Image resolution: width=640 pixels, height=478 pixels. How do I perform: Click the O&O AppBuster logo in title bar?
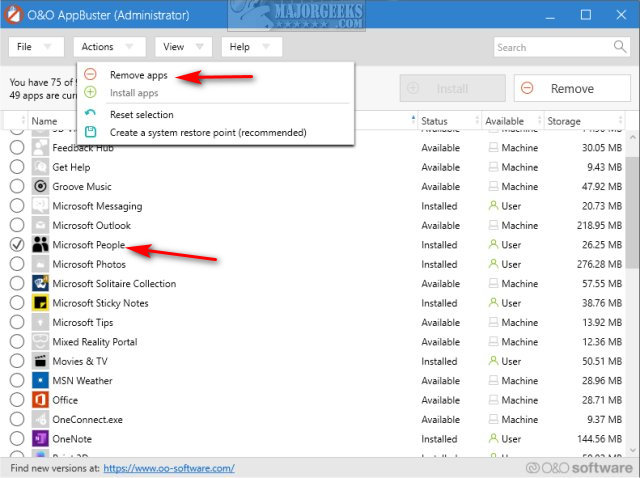(x=13, y=15)
